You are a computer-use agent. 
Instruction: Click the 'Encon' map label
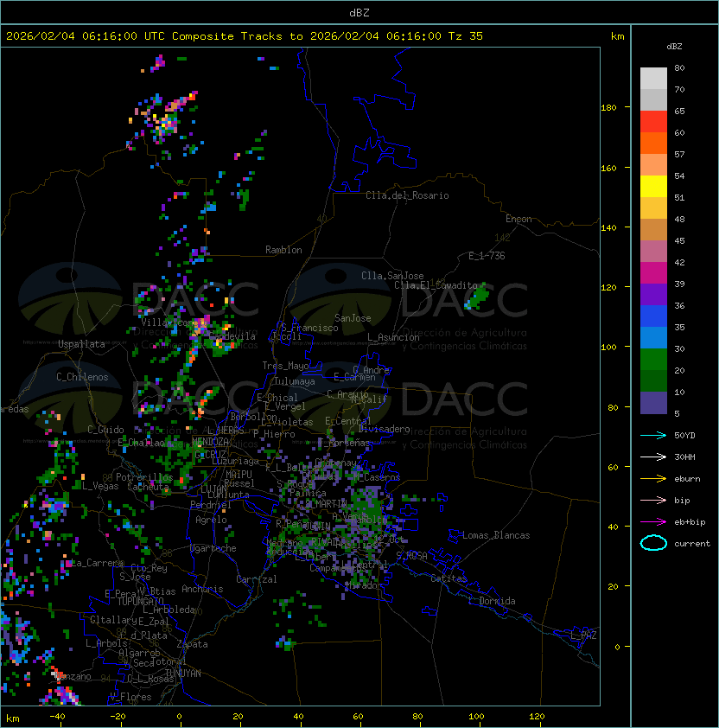pyautogui.click(x=519, y=219)
